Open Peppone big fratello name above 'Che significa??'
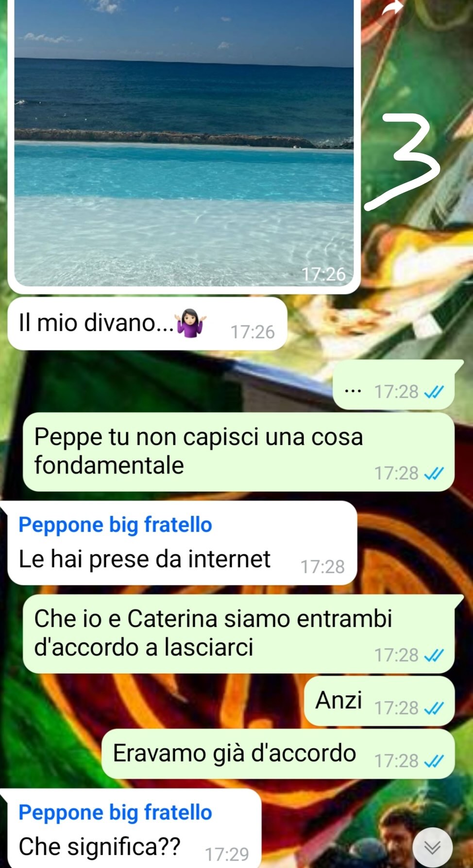This screenshot has height=868, width=473. [115, 813]
